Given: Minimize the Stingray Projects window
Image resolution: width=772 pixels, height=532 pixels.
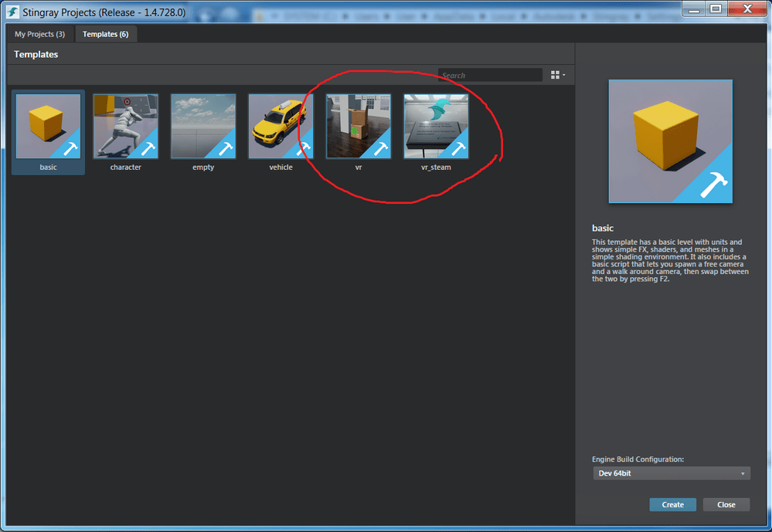Looking at the screenshot, I should point(694,8).
